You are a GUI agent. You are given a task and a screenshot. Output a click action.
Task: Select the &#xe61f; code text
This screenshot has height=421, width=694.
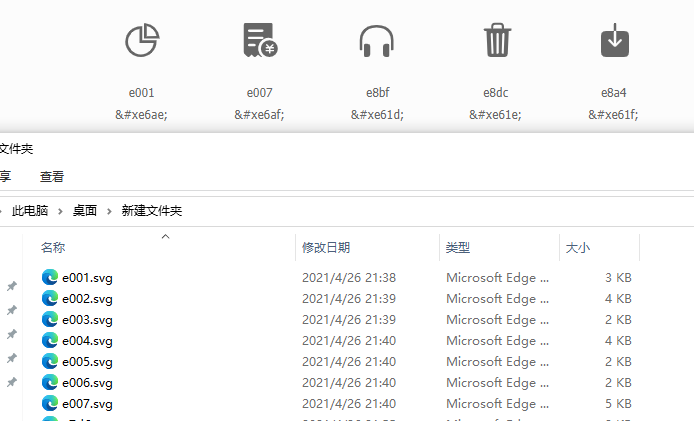(x=613, y=115)
